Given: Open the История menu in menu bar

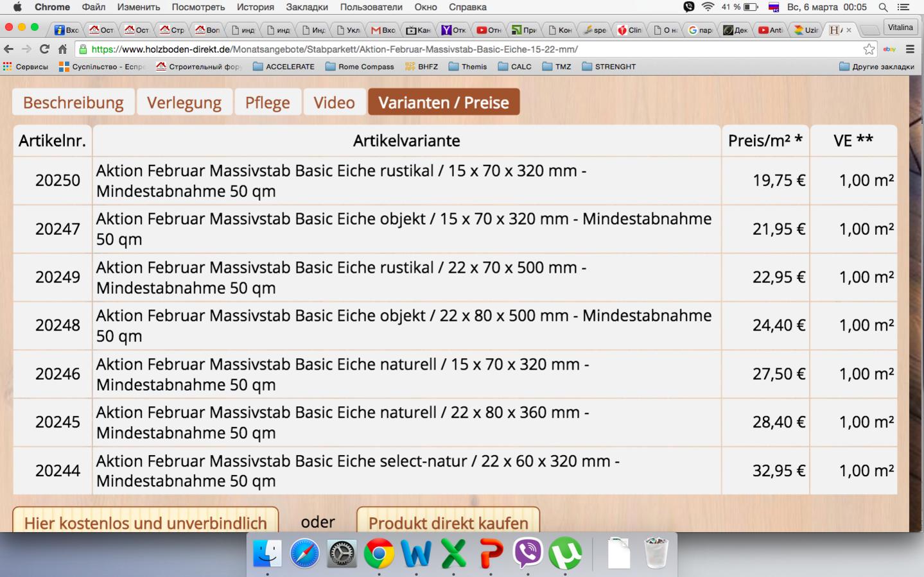Looking at the screenshot, I should (x=255, y=7).
